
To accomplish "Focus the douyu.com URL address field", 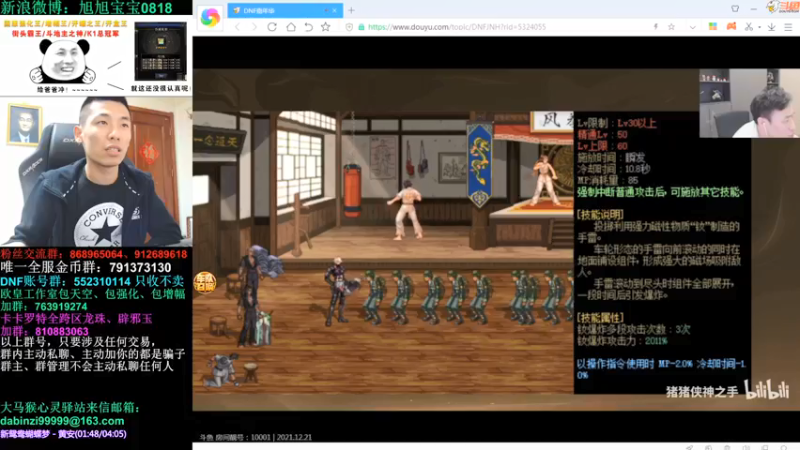I will 457,27.
